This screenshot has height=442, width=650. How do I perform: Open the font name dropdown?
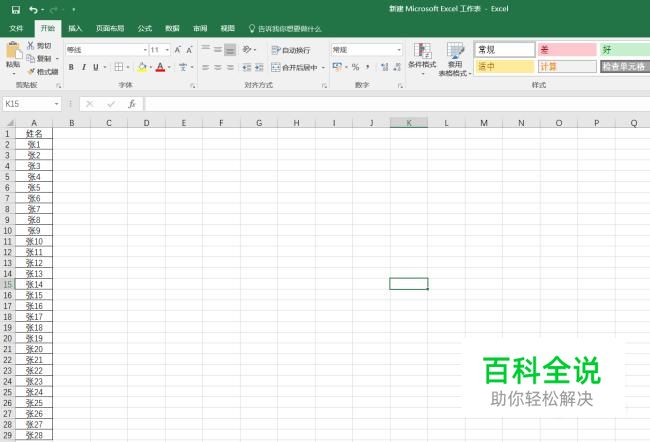point(145,50)
